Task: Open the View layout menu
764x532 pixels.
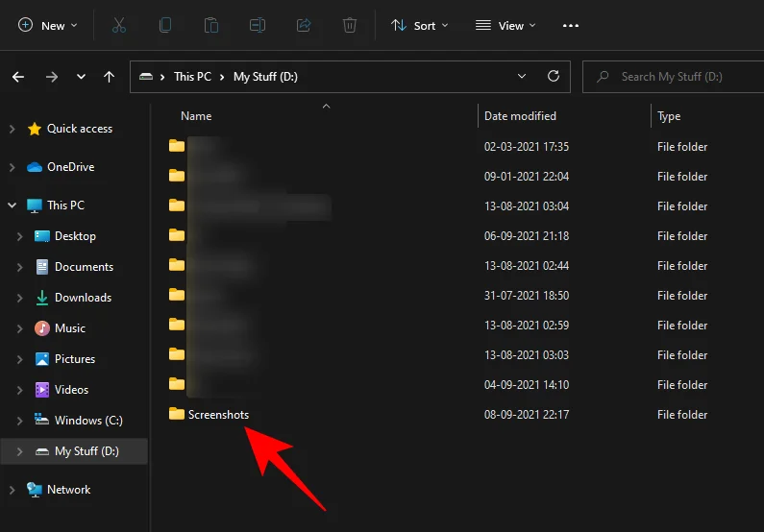Action: (x=505, y=25)
